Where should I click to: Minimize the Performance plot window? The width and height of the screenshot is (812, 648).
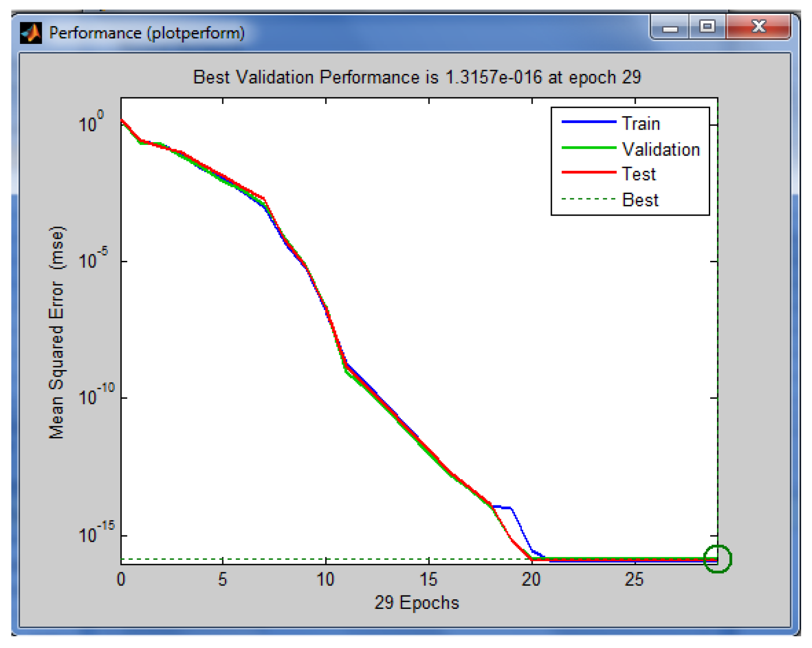tap(670, 28)
